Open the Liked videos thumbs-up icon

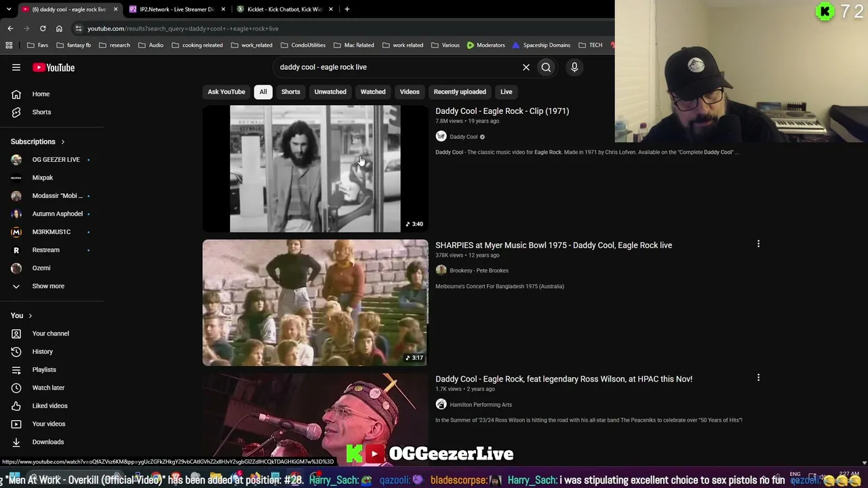16,406
